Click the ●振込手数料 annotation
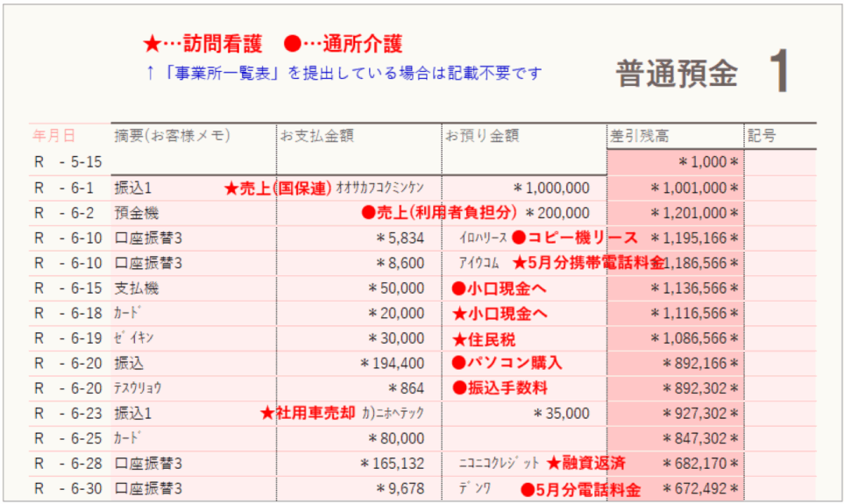844x504 pixels. coord(500,387)
